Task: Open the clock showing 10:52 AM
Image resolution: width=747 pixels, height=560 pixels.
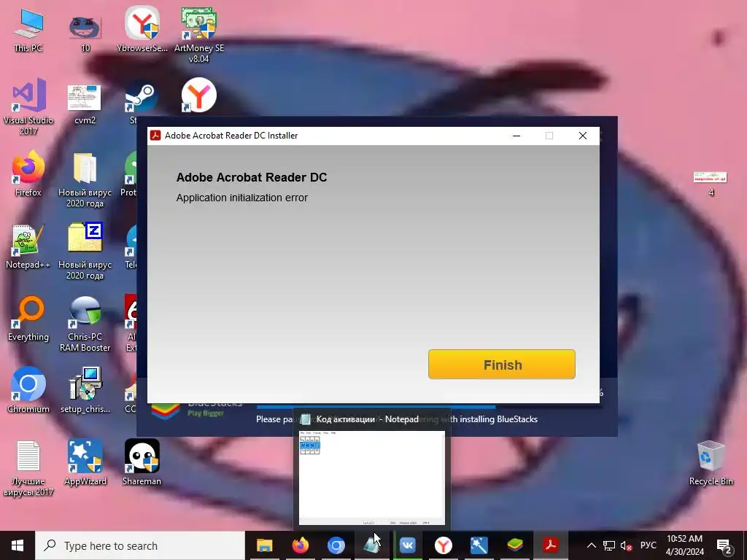Action: (x=684, y=545)
